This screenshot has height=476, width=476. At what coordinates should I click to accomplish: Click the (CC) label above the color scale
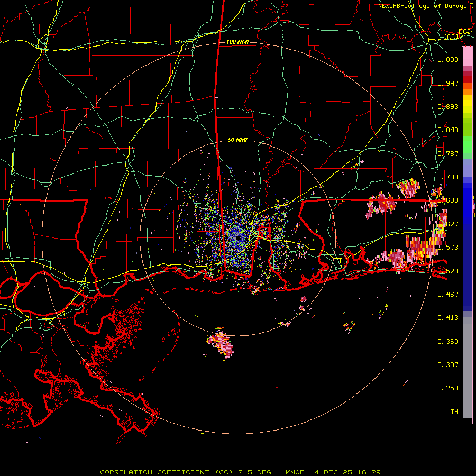point(452,36)
